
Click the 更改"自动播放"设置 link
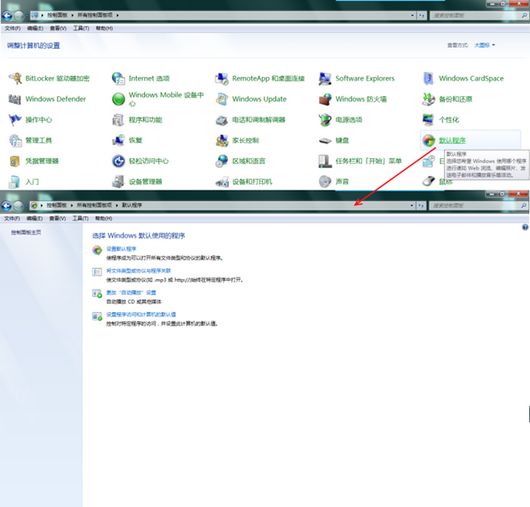coord(131,293)
